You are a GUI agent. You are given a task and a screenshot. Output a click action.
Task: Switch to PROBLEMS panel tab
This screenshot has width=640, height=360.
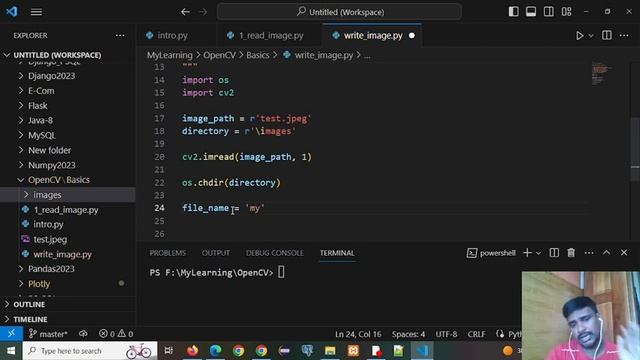click(167, 253)
